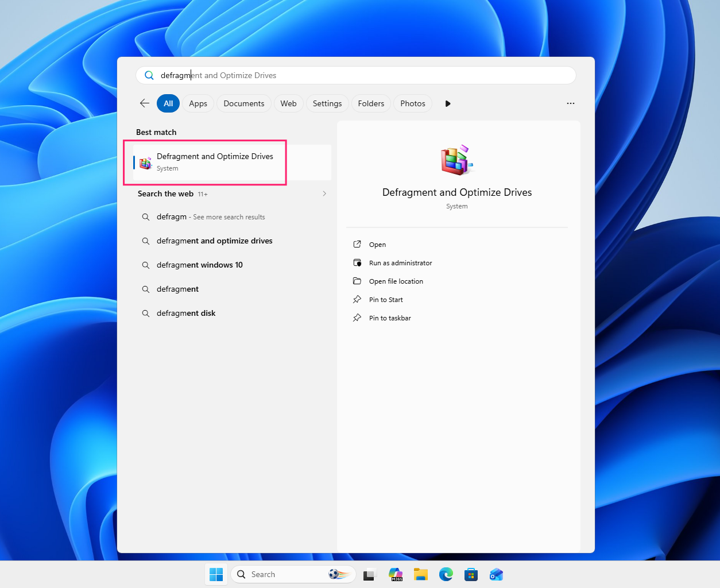Select 'defragm - See more search results'
Image resolution: width=720 pixels, height=588 pixels.
click(x=232, y=217)
